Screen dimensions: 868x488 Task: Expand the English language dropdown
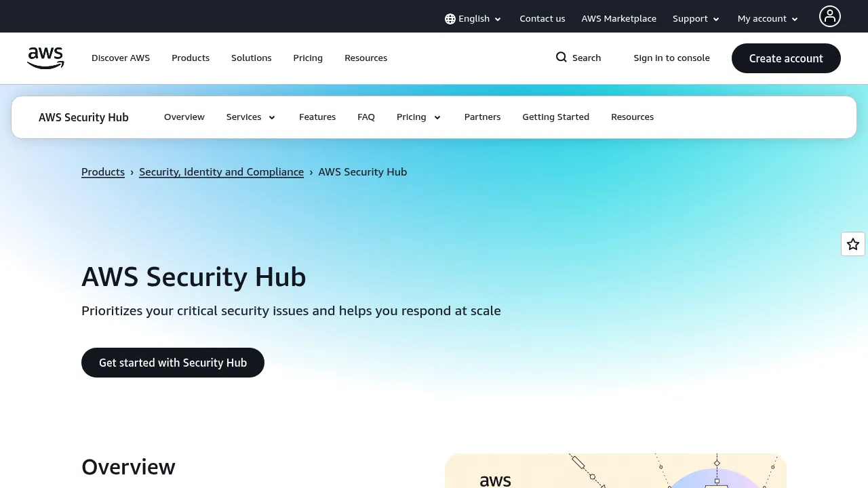coord(473,19)
